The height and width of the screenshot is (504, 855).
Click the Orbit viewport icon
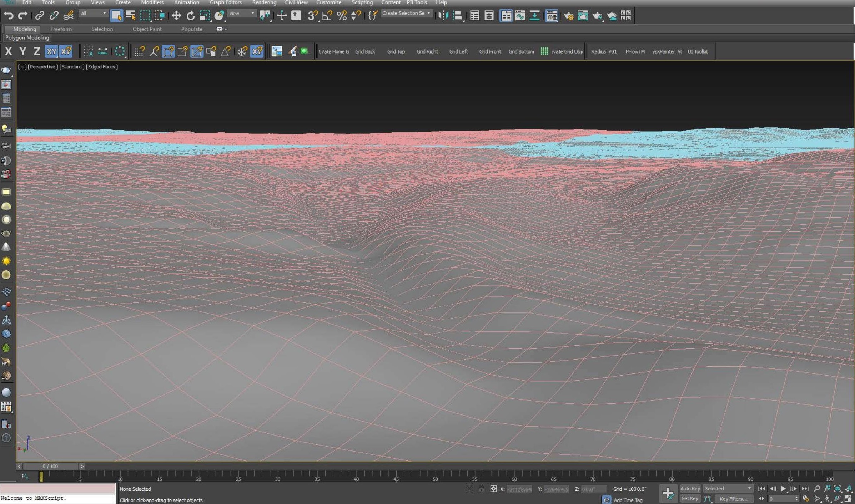[838, 499]
